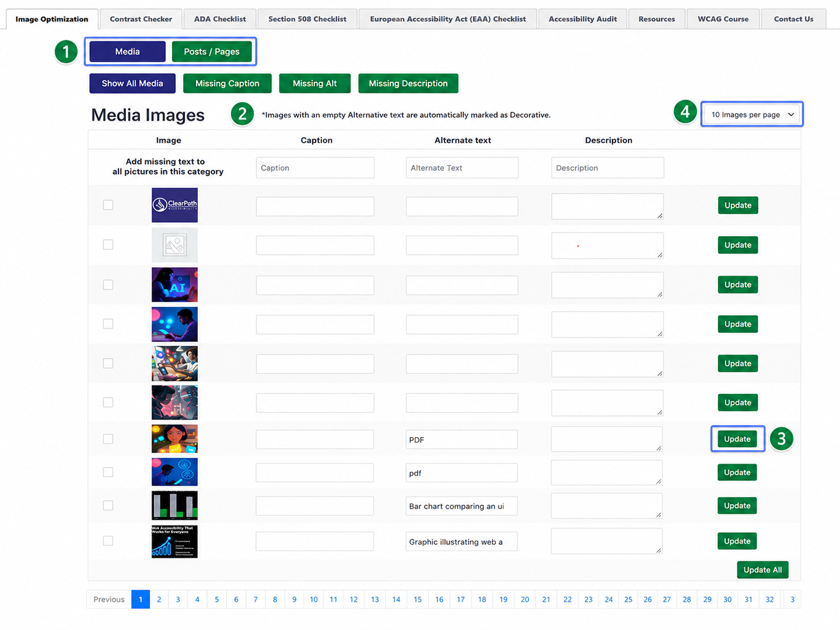Viewport: 840px width, 630px height.
Task: Click Update for the AI image row
Action: (x=738, y=284)
